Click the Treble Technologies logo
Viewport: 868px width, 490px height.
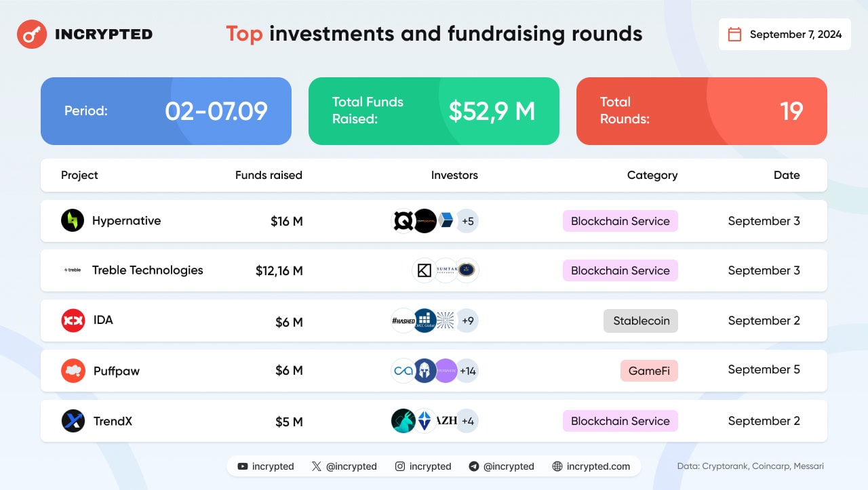[x=73, y=270]
